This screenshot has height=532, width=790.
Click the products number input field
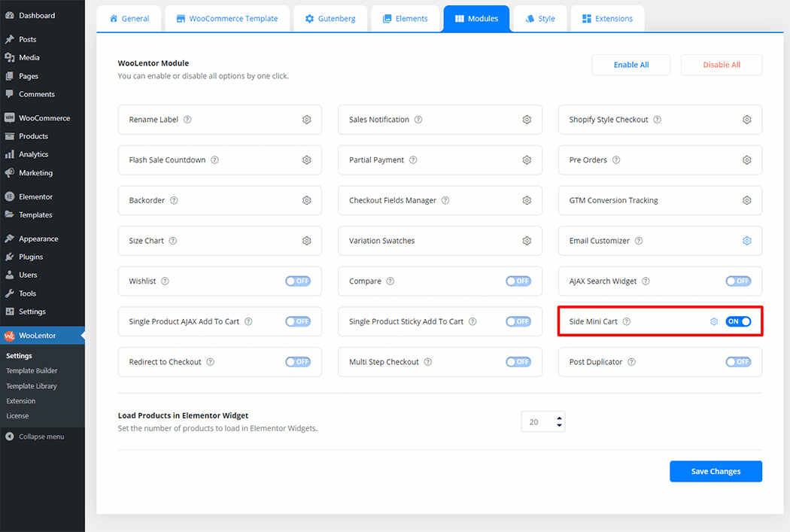pos(536,422)
